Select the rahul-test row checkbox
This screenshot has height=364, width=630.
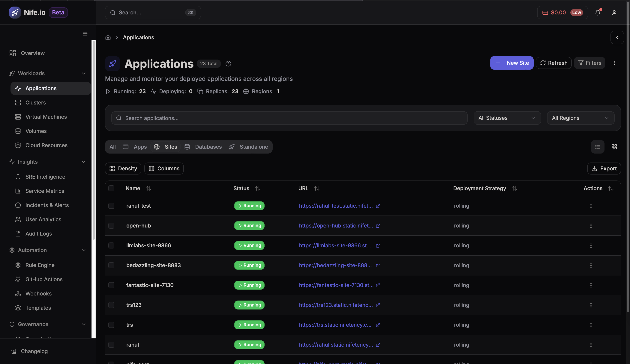point(111,206)
